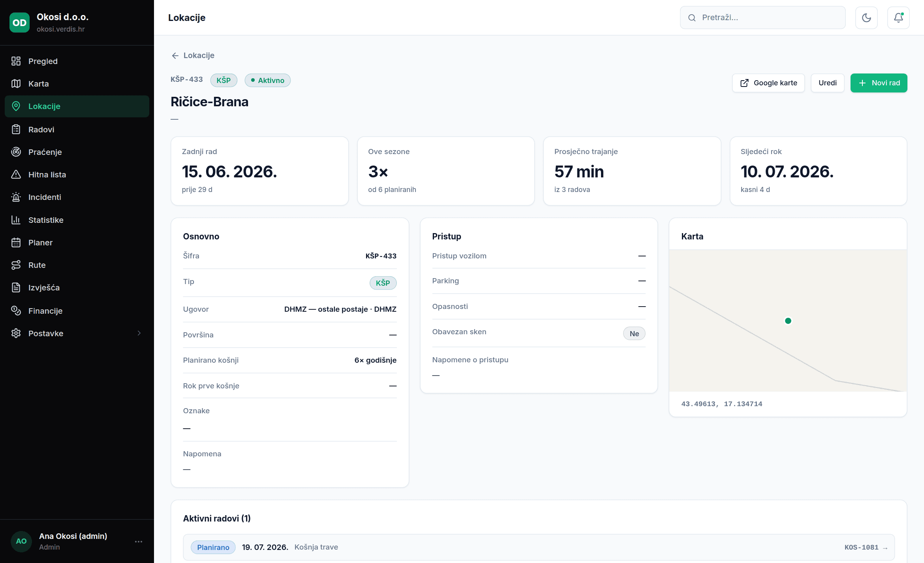Click the Rute route icon
This screenshot has height=563, width=924.
pyautogui.click(x=16, y=265)
